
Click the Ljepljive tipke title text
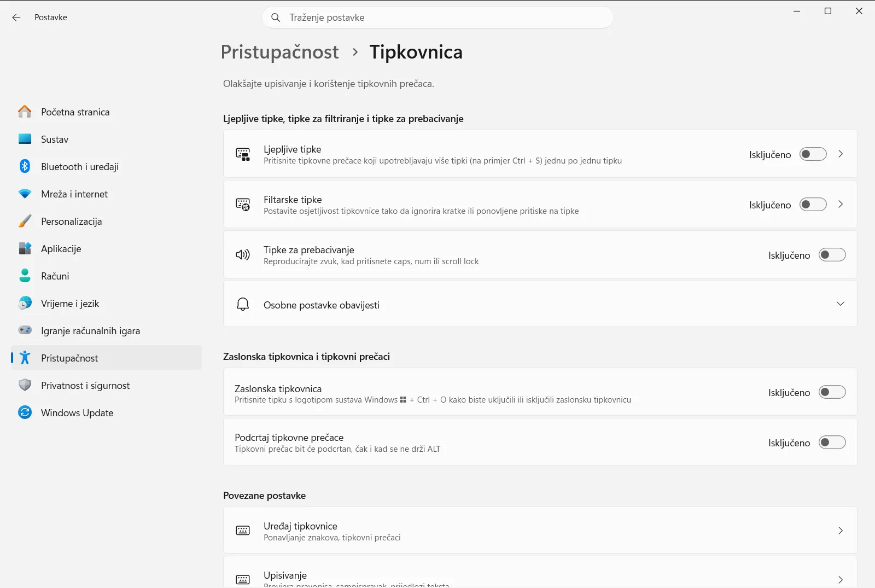pos(293,149)
